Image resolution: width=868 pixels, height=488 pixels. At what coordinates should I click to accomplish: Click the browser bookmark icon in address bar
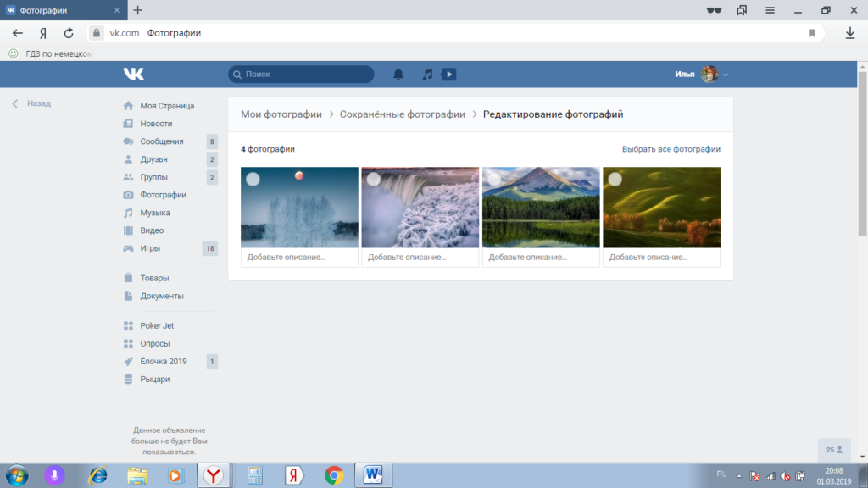click(x=811, y=33)
